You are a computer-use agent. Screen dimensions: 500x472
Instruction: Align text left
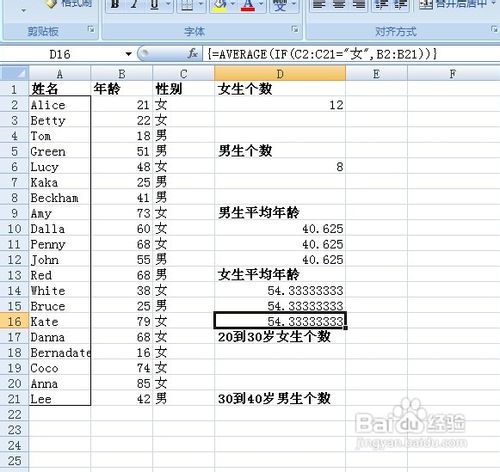pos(319,5)
